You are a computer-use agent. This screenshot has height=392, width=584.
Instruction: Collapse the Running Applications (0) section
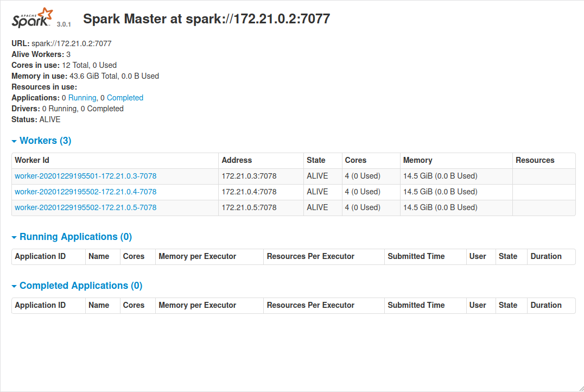[x=72, y=237]
